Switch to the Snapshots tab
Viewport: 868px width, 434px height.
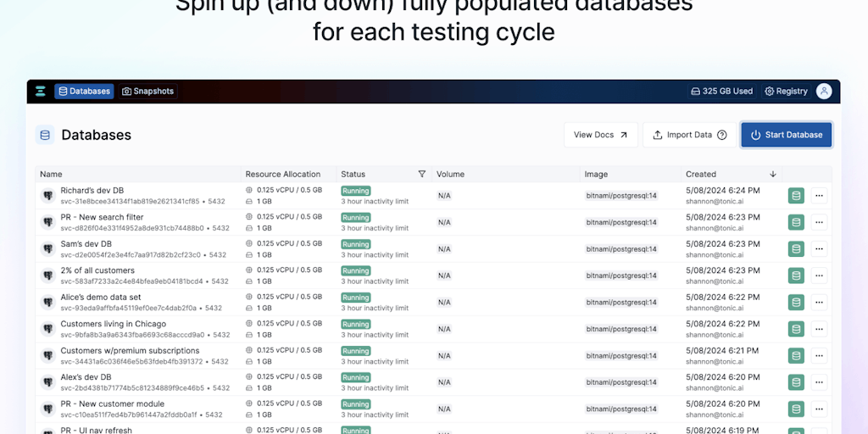coord(147,92)
